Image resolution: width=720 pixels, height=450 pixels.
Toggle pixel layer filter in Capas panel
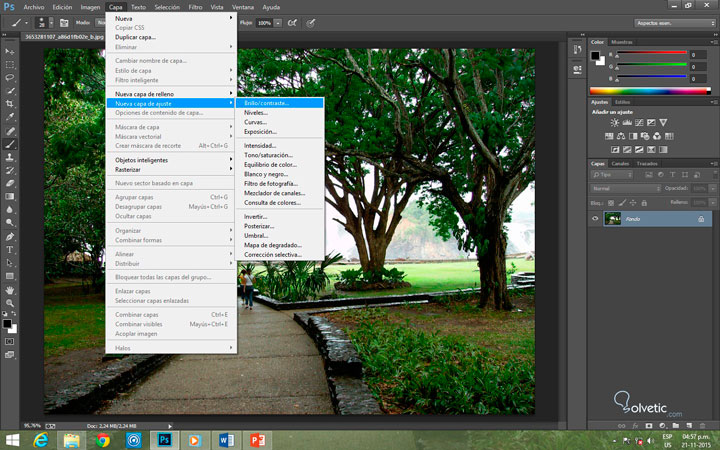(x=649, y=174)
